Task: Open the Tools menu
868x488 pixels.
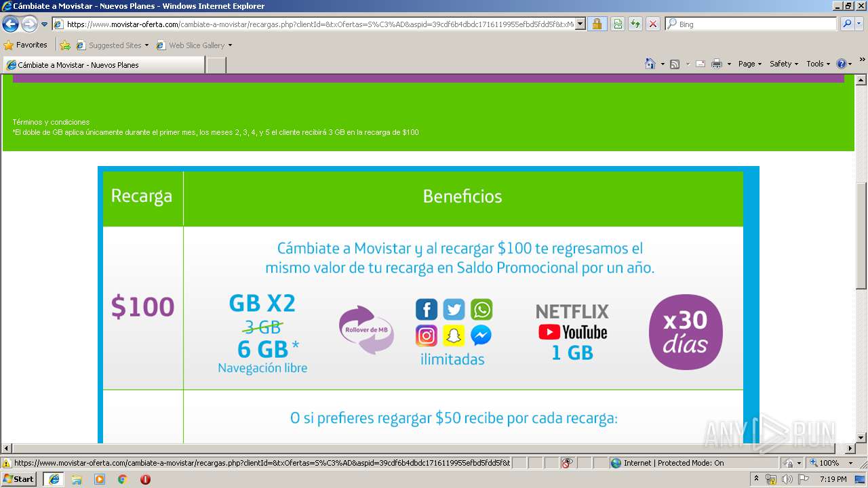Action: click(x=818, y=64)
